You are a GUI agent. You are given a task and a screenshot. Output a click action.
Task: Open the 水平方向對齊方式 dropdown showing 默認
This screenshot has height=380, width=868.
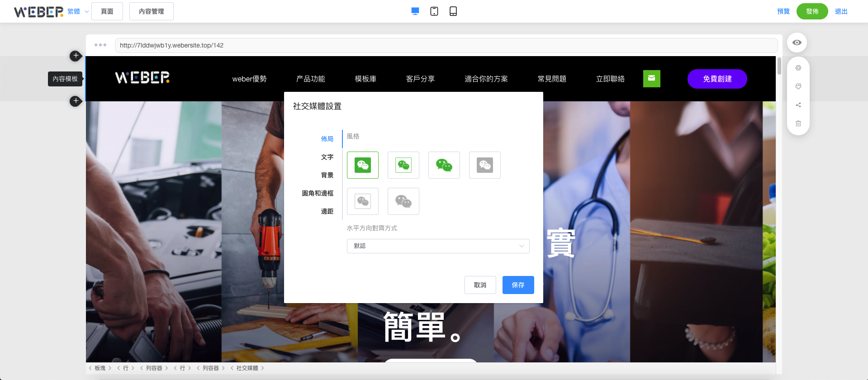[x=438, y=246]
